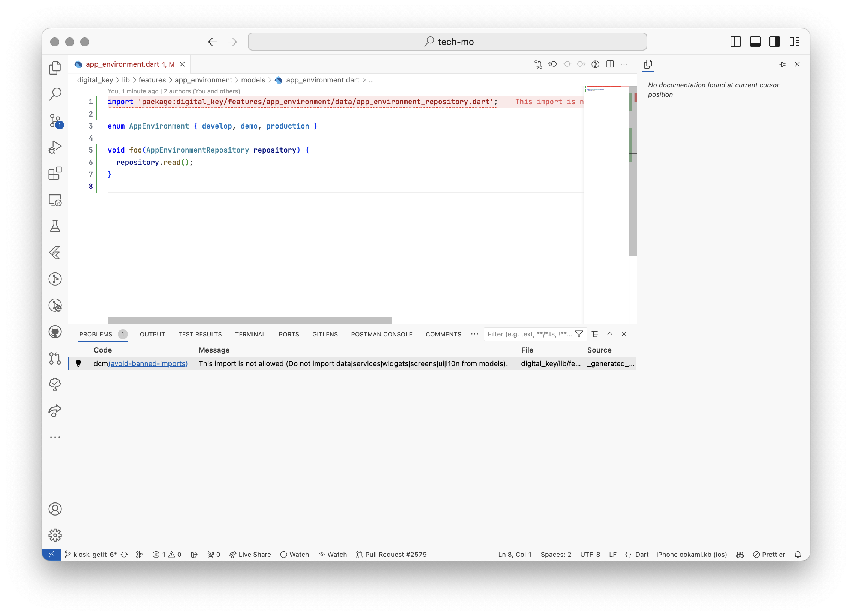Expand more panel tabs with the ellipsis
The height and width of the screenshot is (616, 852).
pos(474,334)
